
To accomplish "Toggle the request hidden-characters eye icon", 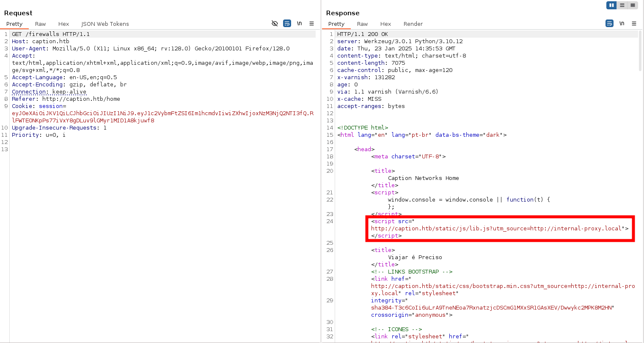I will (275, 24).
